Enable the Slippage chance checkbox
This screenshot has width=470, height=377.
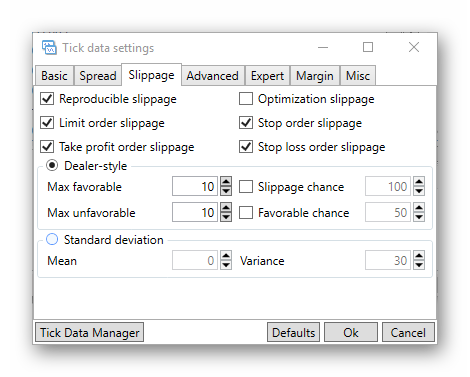pyautogui.click(x=246, y=186)
